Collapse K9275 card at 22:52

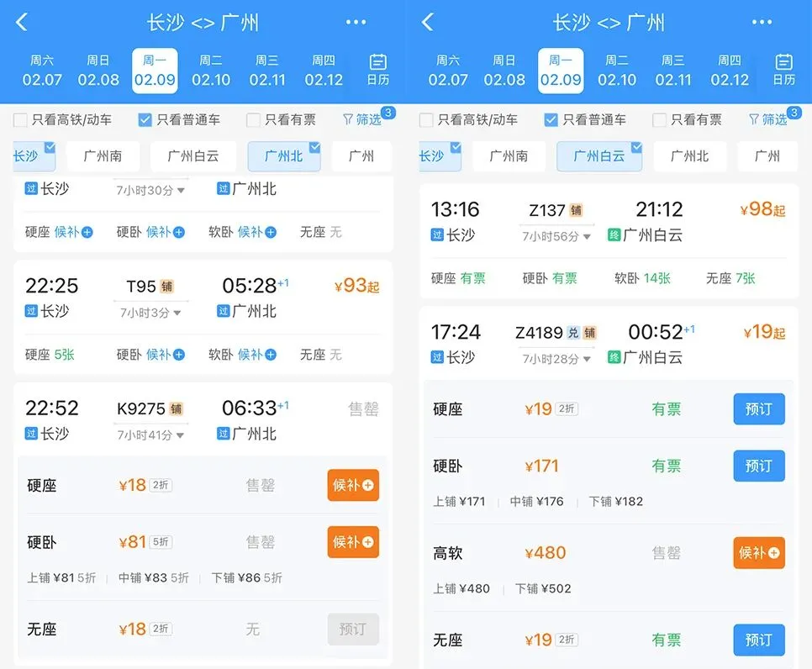point(203,420)
